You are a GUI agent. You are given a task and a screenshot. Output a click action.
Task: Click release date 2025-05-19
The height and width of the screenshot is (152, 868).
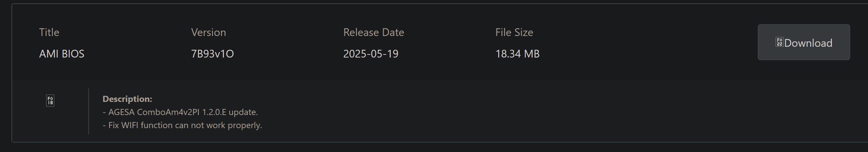tap(370, 54)
